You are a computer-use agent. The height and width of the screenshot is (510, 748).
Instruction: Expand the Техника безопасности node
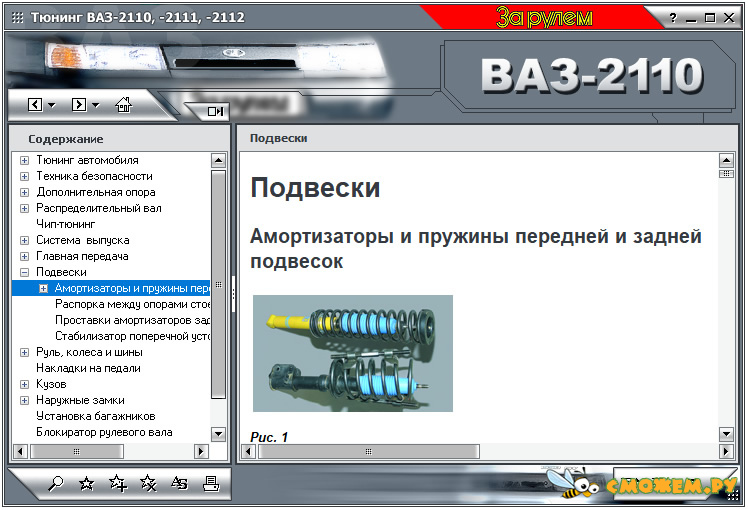tap(24, 177)
